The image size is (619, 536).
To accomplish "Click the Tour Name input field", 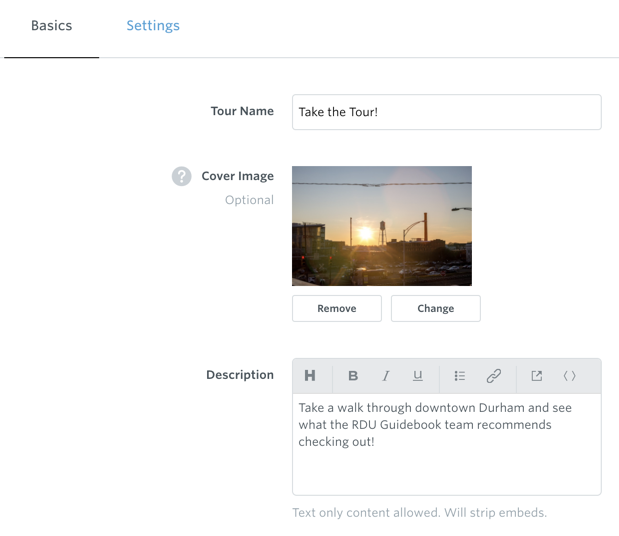I will [x=447, y=112].
